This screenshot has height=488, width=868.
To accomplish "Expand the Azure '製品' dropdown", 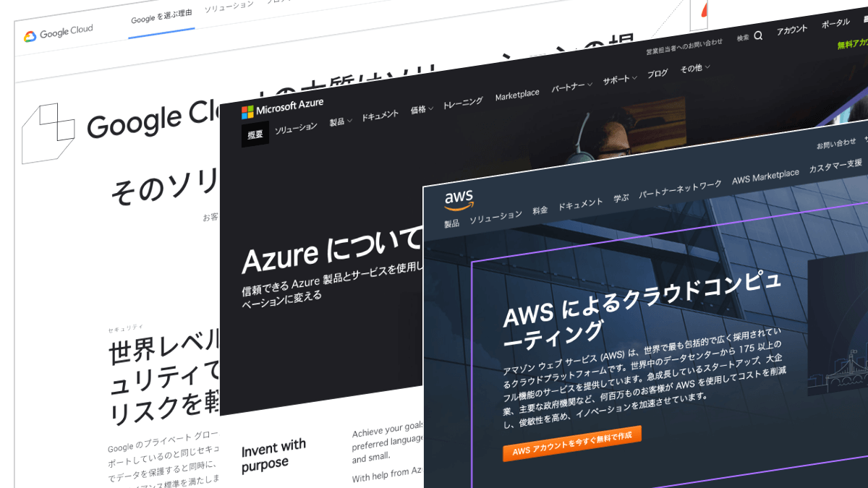I will (340, 121).
